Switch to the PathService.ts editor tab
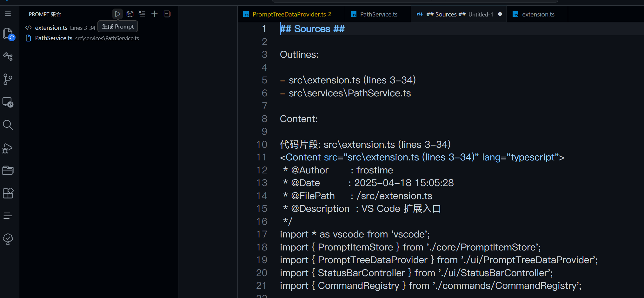Viewport: 644px width, 298px height. [378, 14]
